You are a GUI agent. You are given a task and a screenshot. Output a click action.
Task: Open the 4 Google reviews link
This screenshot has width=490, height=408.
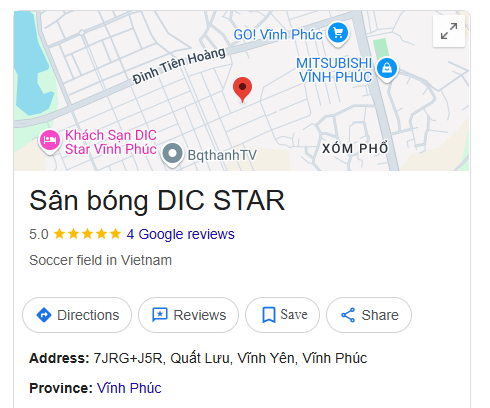click(181, 234)
